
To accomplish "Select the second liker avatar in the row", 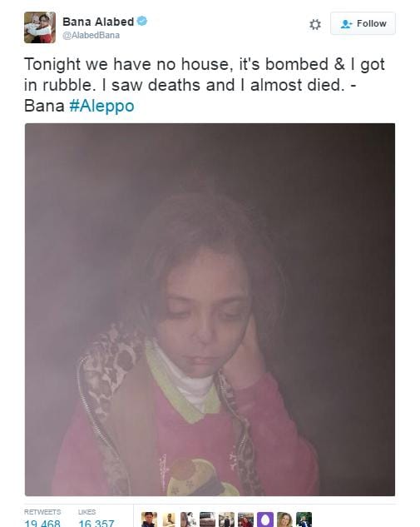I will [x=169, y=520].
